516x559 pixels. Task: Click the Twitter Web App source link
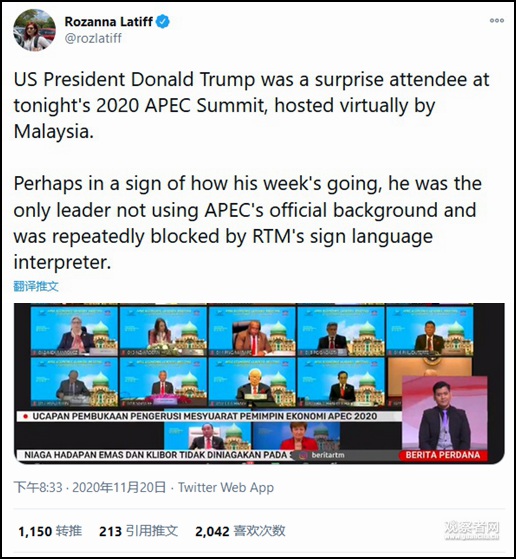(x=226, y=487)
